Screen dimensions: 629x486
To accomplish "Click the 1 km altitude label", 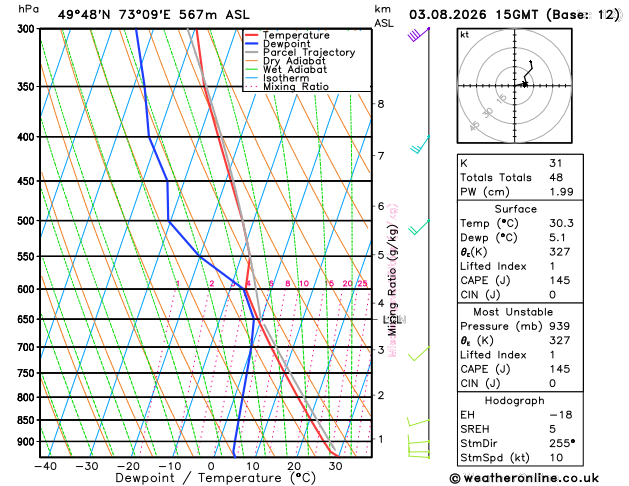I will (381, 439).
